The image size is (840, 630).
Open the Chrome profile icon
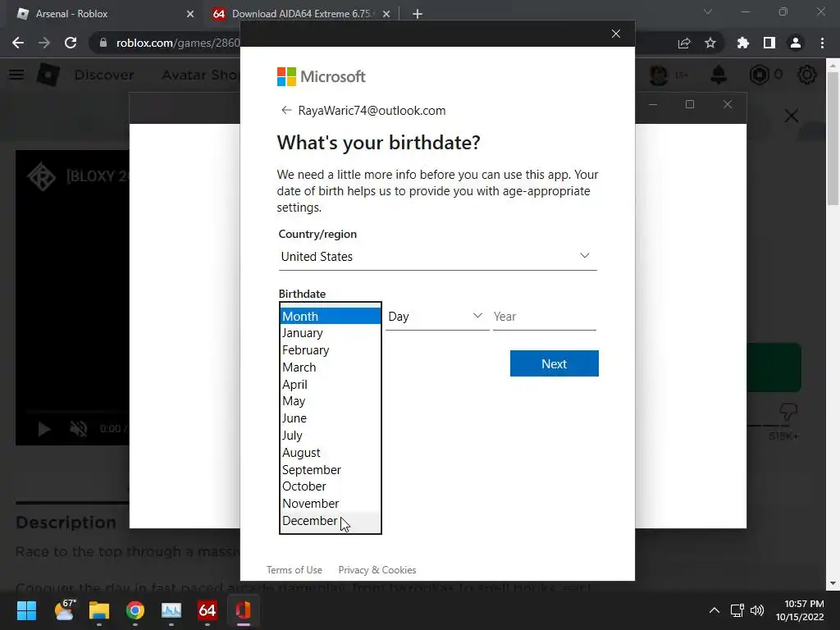796,43
